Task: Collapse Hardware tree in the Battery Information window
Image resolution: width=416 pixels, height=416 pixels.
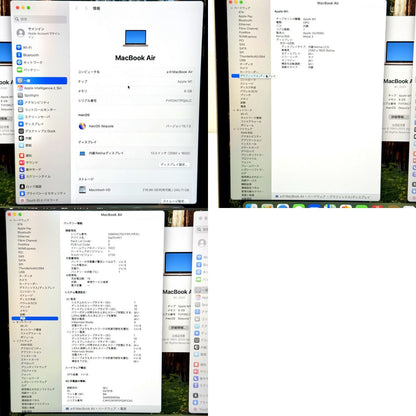Action: (x=11, y=220)
